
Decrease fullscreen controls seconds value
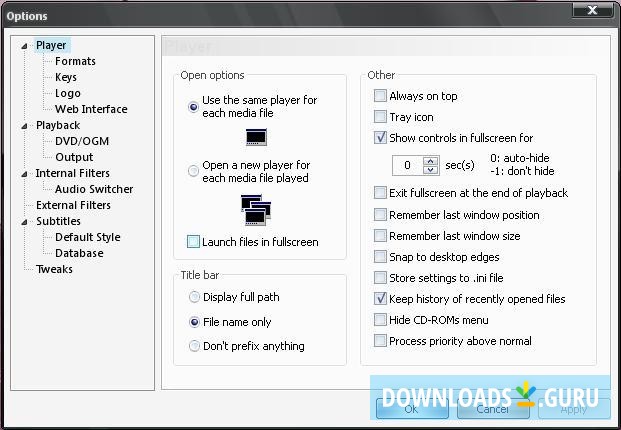pos(431,170)
